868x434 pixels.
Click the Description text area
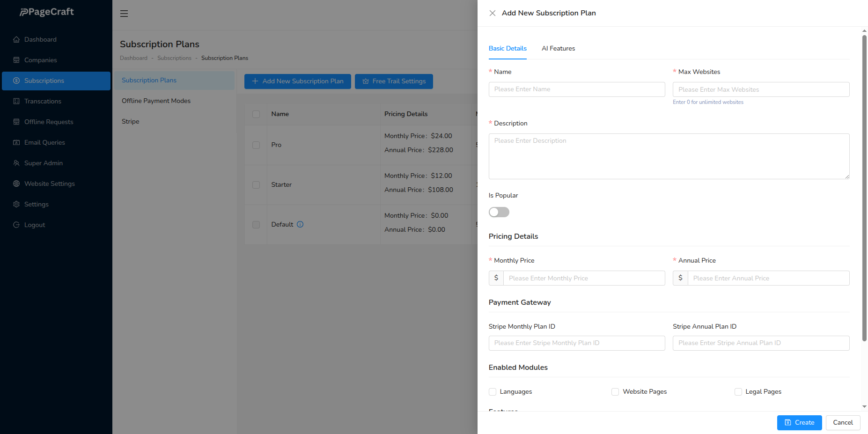click(669, 156)
